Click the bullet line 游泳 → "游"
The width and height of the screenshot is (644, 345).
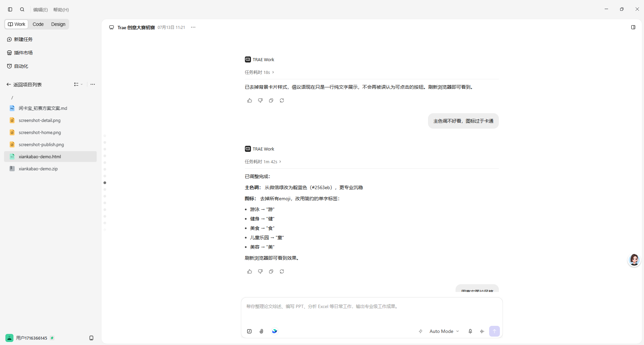point(262,209)
